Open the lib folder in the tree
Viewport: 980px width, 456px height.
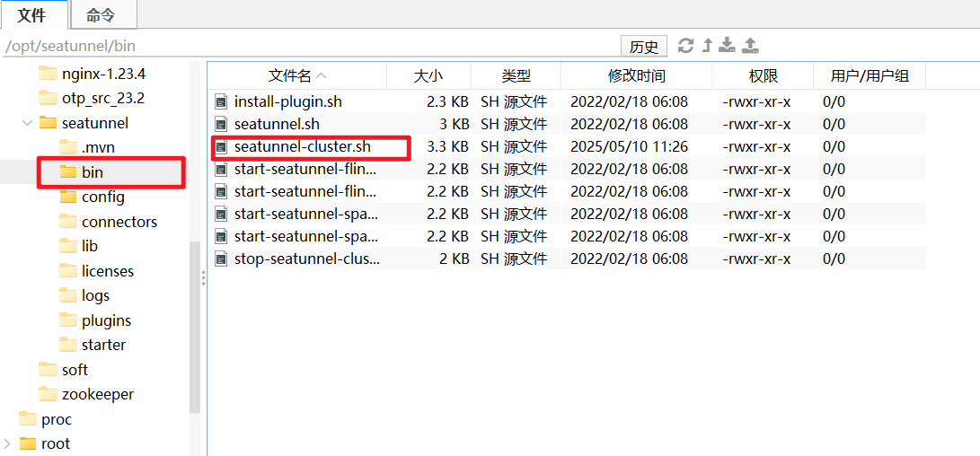90,246
